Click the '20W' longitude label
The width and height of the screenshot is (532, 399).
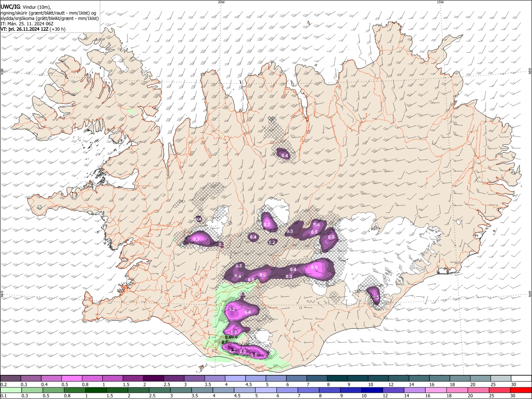221,2
